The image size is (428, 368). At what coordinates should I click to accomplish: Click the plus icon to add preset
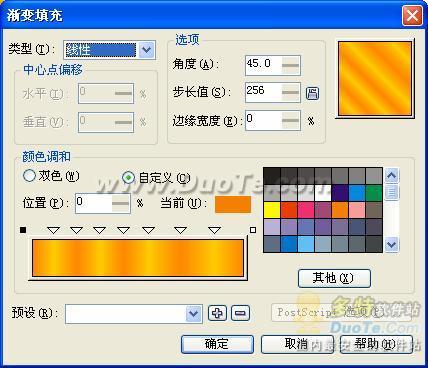click(217, 313)
